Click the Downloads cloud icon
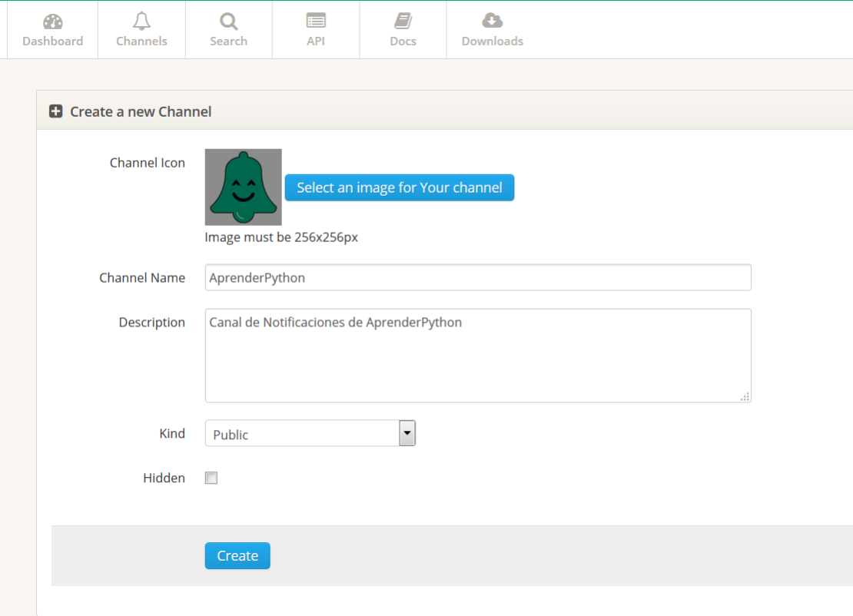Image resolution: width=853 pixels, height=616 pixels. [x=493, y=21]
